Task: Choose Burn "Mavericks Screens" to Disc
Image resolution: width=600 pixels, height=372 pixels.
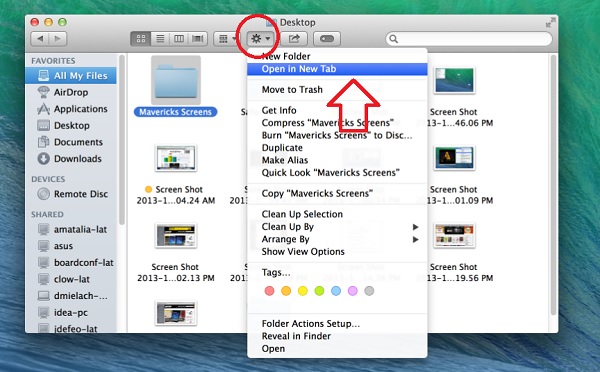Action: point(337,135)
